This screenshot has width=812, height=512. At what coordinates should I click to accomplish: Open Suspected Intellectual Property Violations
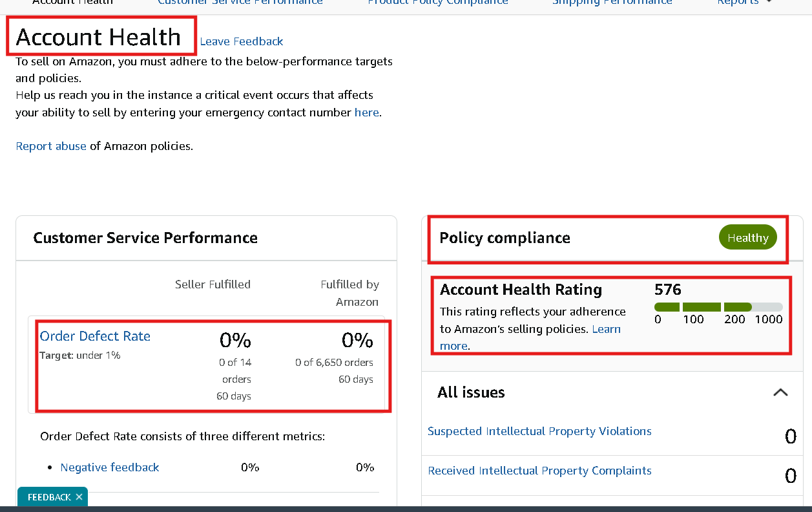539,431
